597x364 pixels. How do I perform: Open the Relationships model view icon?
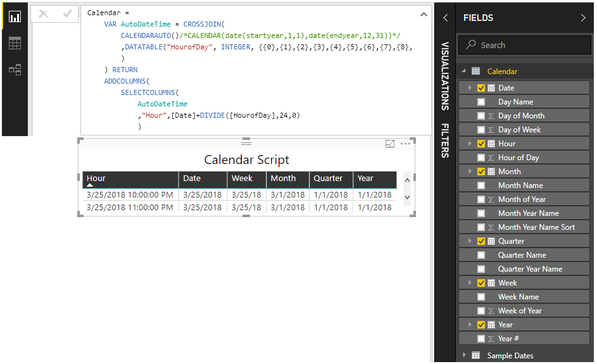(x=15, y=70)
